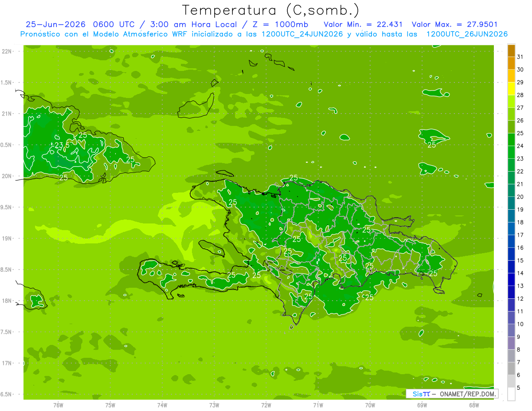Click the '68W' longitude label
This screenshot has height=411, width=532.
pyautogui.click(x=473, y=405)
